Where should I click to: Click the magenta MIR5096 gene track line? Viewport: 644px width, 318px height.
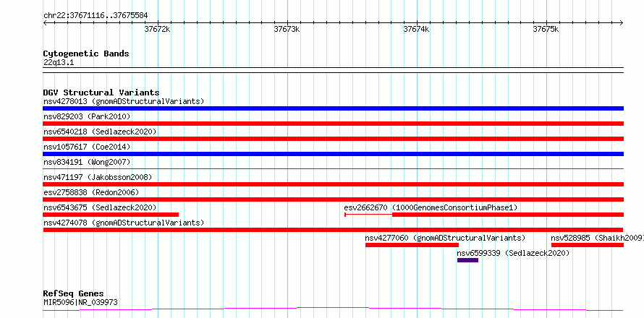[333, 309]
